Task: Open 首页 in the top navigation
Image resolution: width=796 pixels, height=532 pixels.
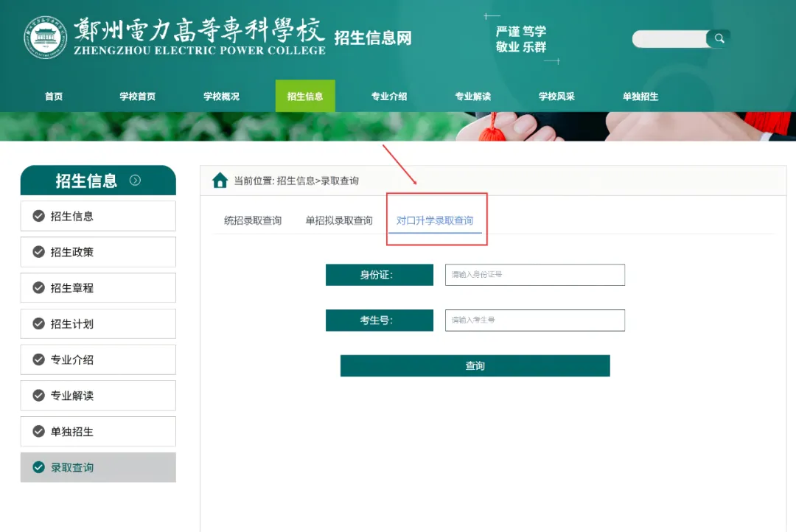Action: coord(54,97)
